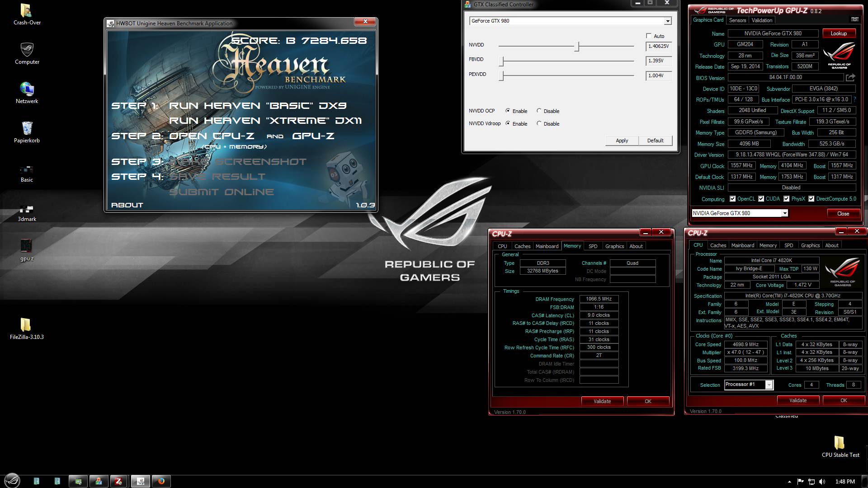Toggle the OpenCL checkbox in GPU-Z
The height and width of the screenshot is (488, 868).
[x=733, y=199]
